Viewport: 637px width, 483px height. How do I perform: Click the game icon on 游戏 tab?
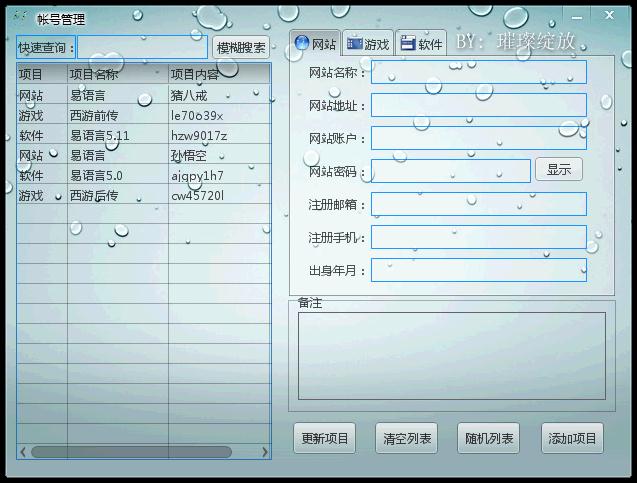(x=354, y=43)
